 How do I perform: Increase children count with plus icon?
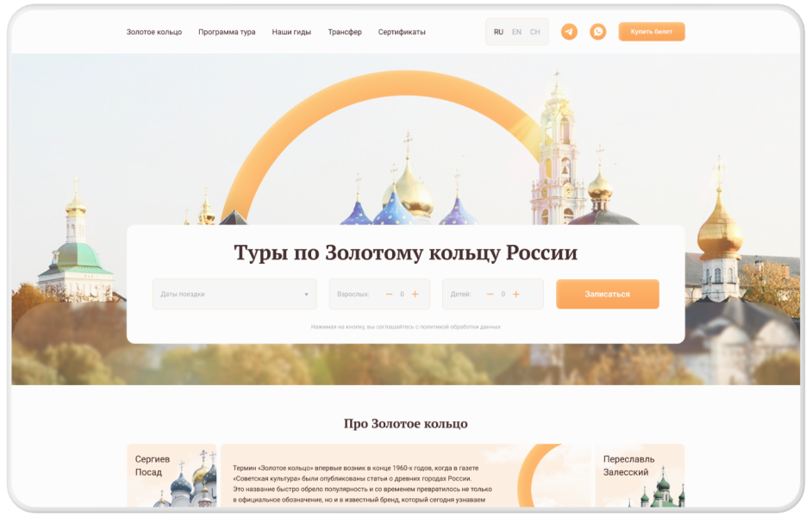tap(515, 294)
